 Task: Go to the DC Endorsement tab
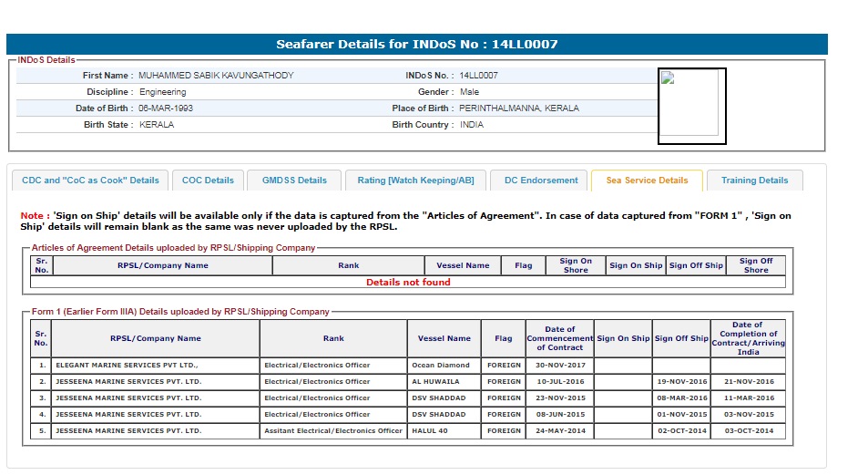pyautogui.click(x=541, y=181)
